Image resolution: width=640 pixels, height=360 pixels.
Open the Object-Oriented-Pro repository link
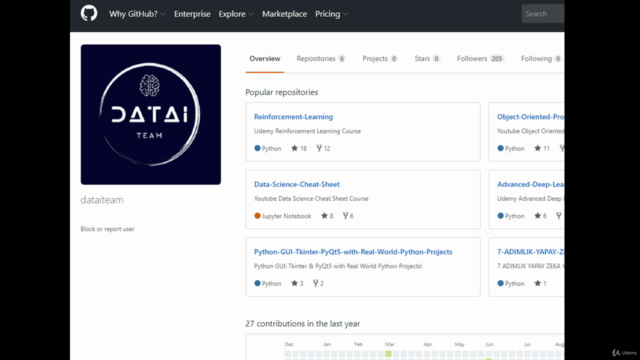click(531, 117)
